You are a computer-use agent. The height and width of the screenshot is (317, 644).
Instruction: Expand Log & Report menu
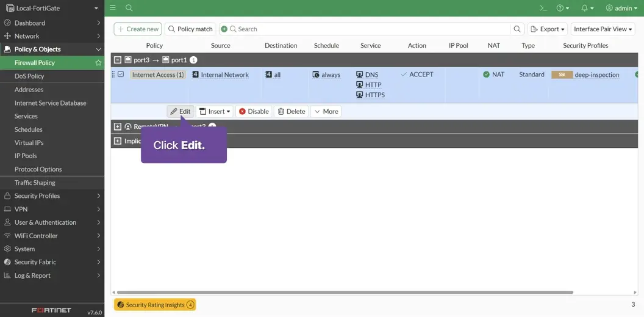52,275
